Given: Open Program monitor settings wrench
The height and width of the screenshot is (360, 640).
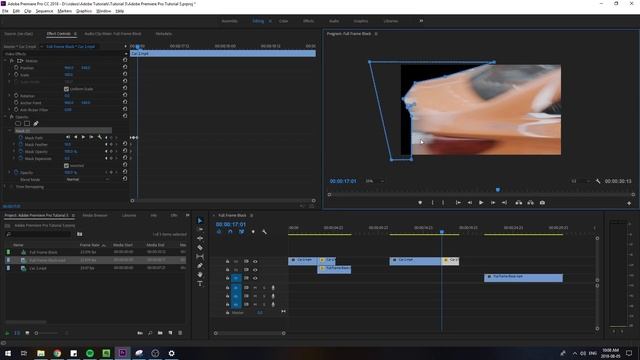Looking at the screenshot, I should tap(598, 181).
